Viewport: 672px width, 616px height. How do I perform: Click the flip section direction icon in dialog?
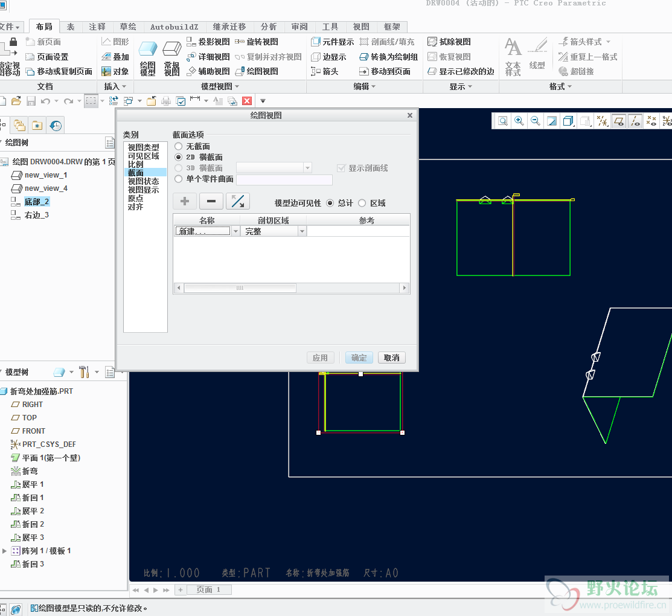(238, 201)
